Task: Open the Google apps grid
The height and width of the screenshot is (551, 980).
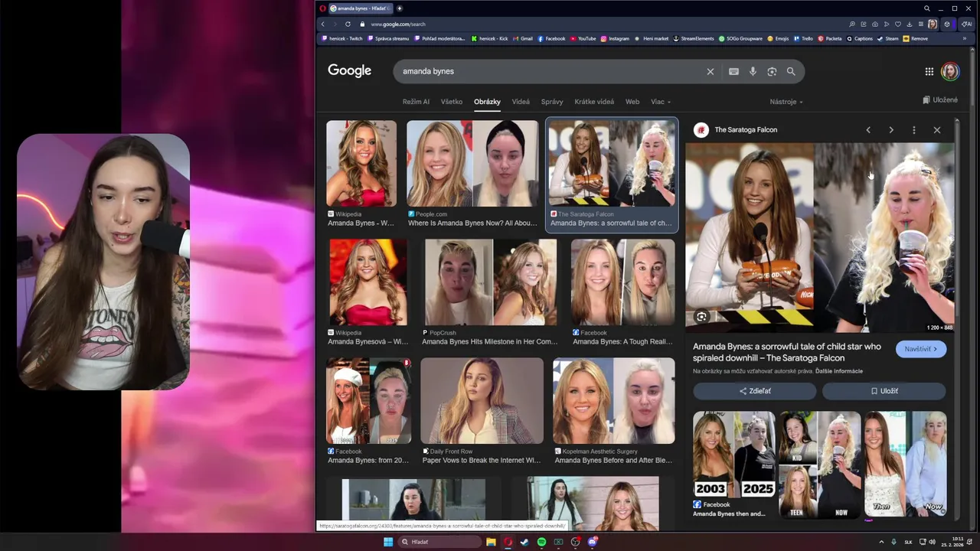Action: pos(929,71)
